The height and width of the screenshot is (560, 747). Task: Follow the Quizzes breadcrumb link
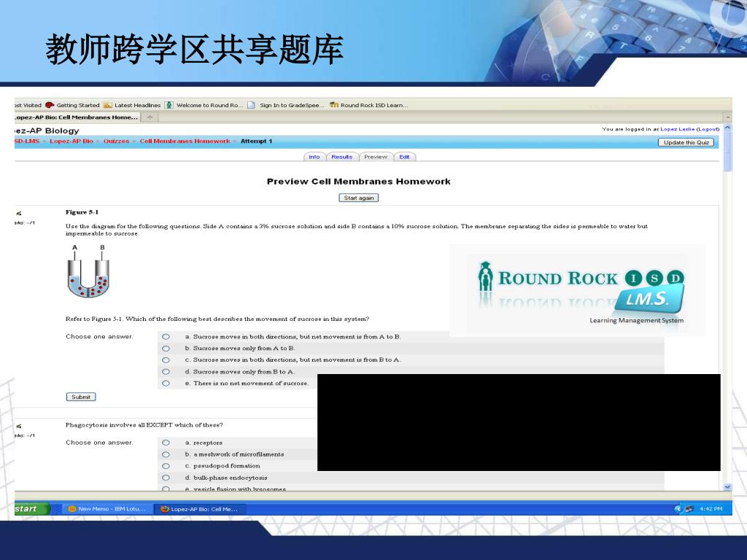(116, 141)
